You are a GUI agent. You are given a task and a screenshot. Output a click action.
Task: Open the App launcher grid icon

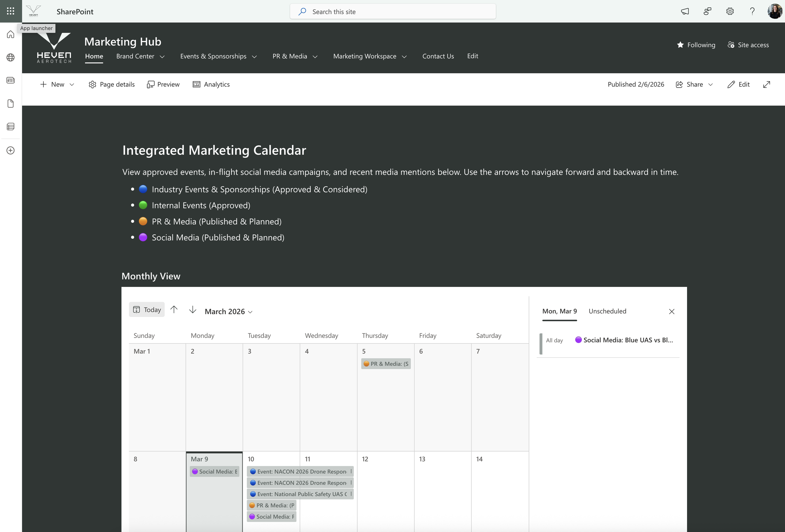pyautogui.click(x=10, y=11)
